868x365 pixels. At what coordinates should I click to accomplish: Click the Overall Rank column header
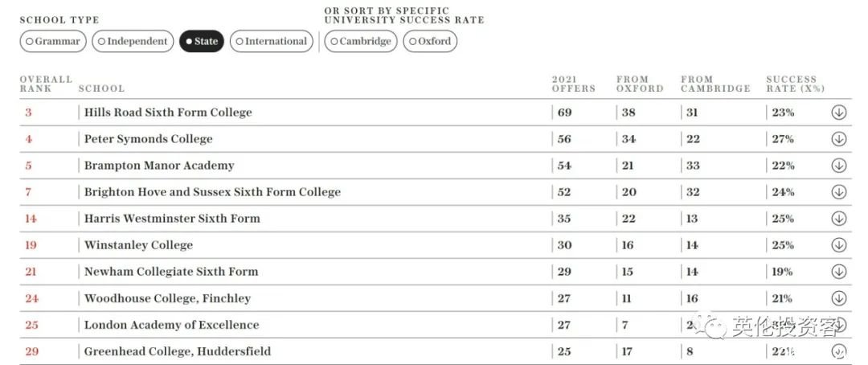click(46, 84)
